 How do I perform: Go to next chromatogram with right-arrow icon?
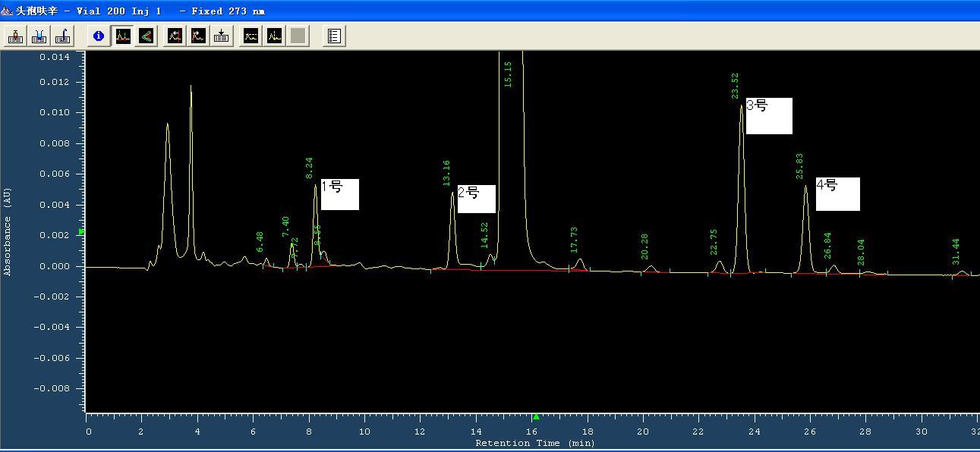click(x=198, y=36)
